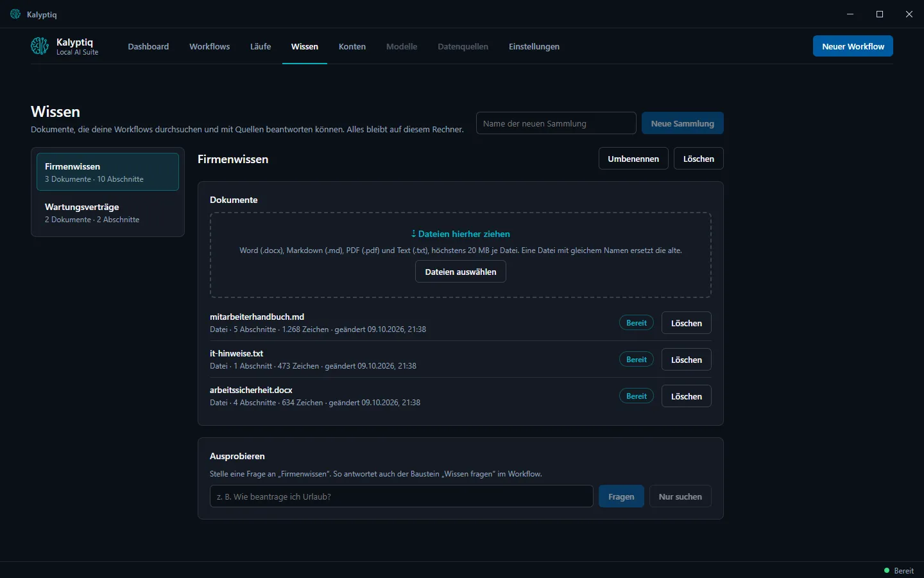Maximize the Kalyptiq window
924x578 pixels.
tap(880, 14)
